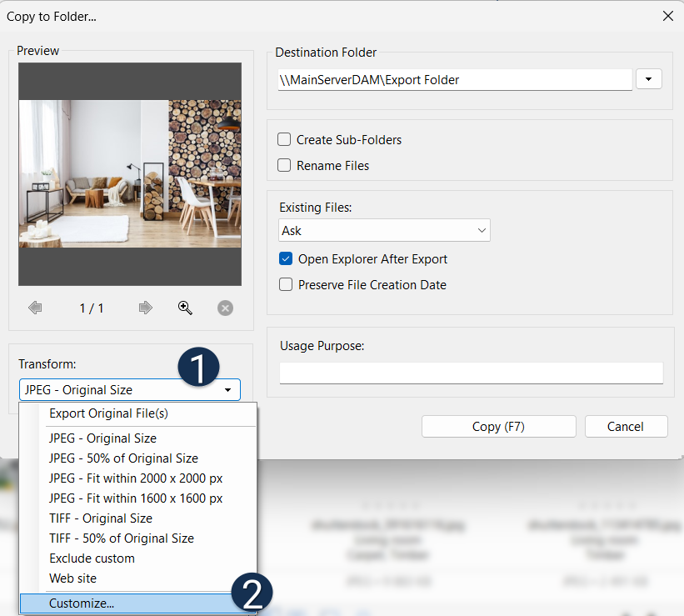Open the Customize... transform option
684x616 pixels.
click(82, 603)
